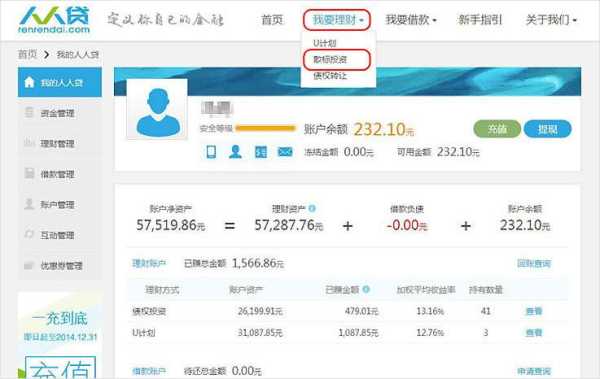Select 债权转让 from the dropdown menu
The width and height of the screenshot is (600, 379).
click(x=330, y=76)
